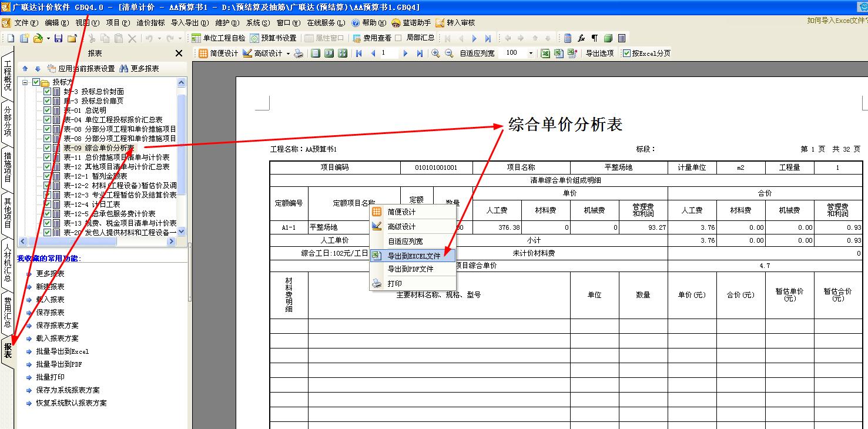Screen dimensions: 868x429
Task: Move report down with blue down arrow
Action: [x=38, y=68]
